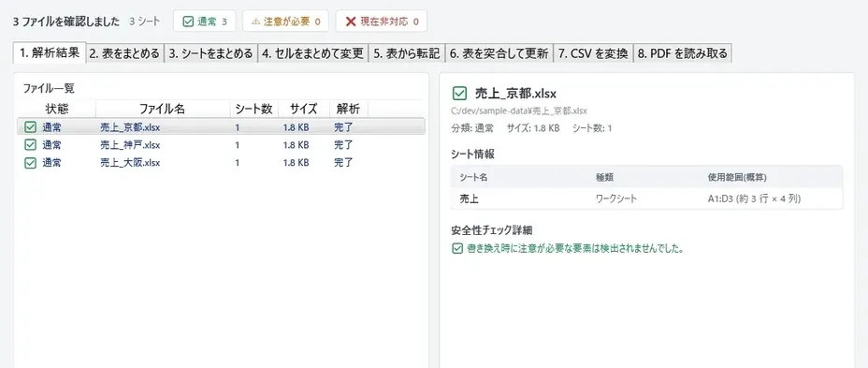Click the A1:D3 range cell
This screenshot has width=868, height=368.
(754, 199)
